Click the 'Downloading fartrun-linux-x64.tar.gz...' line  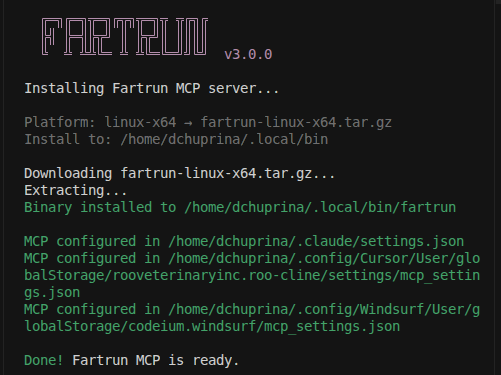pyautogui.click(x=180, y=173)
